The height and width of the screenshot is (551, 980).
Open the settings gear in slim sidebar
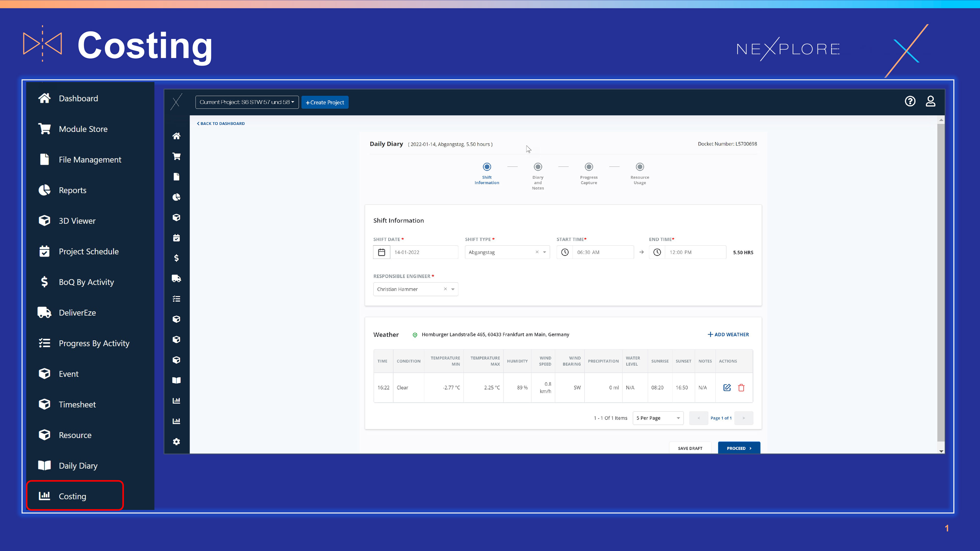176,442
